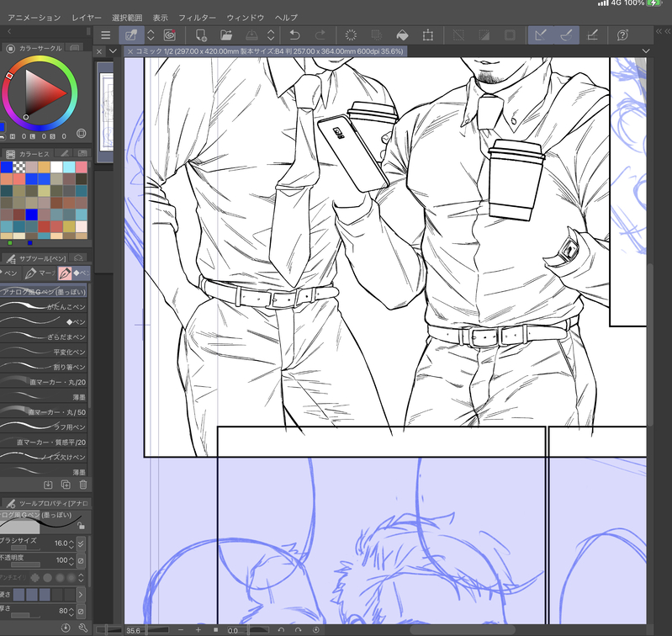Adjust the 不透明度 slider
This screenshot has width=672, height=636.
pos(26,564)
